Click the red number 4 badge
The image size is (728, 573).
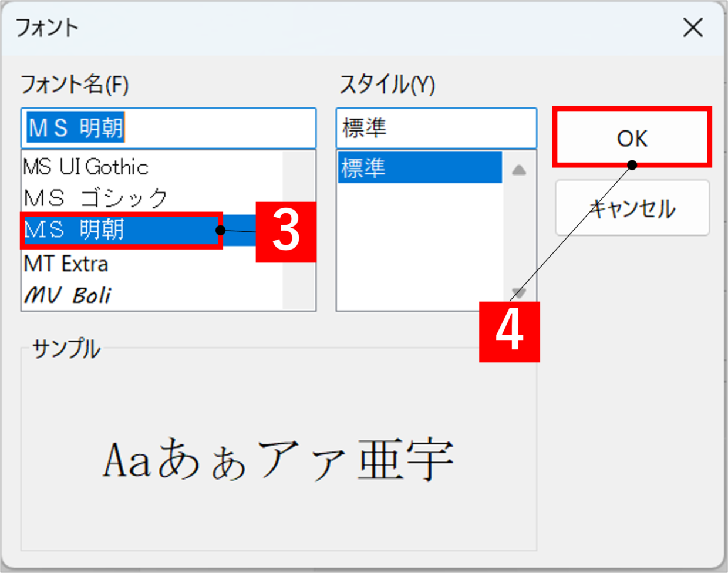click(x=510, y=332)
